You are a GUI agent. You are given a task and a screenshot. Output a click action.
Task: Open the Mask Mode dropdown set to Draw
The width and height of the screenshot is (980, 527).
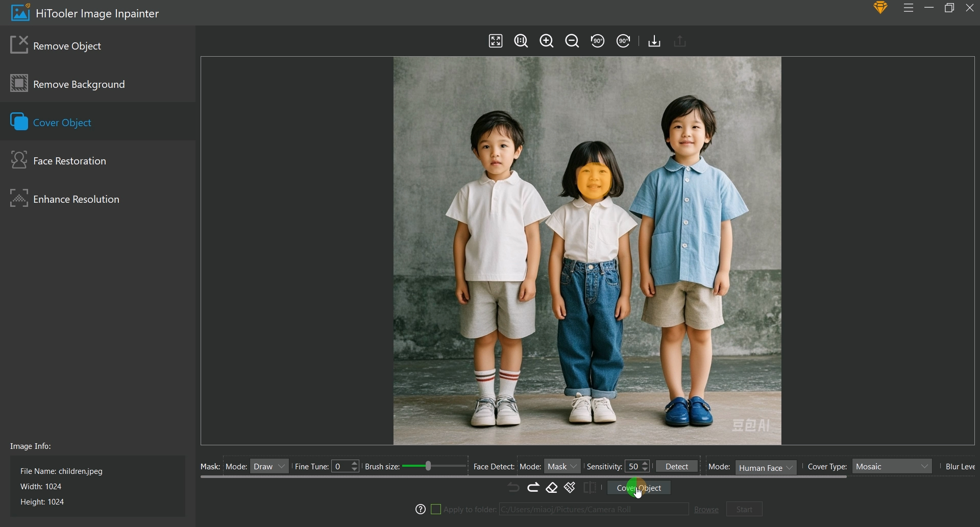(269, 466)
